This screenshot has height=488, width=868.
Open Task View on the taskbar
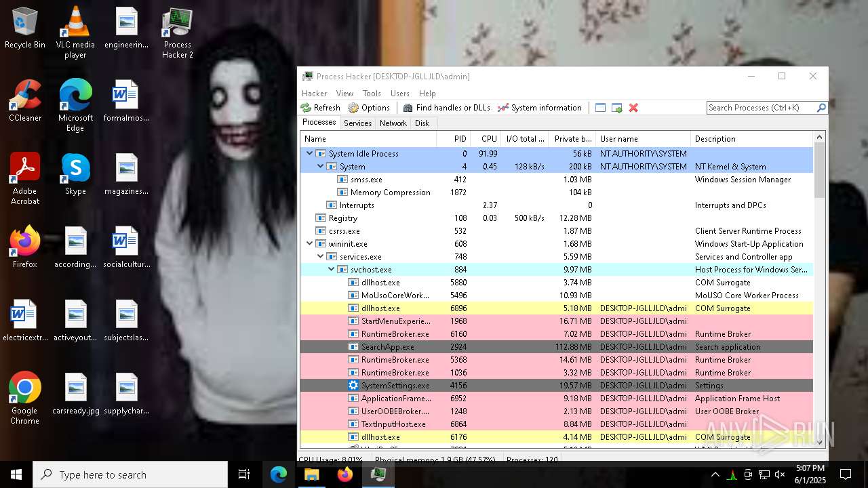244,474
